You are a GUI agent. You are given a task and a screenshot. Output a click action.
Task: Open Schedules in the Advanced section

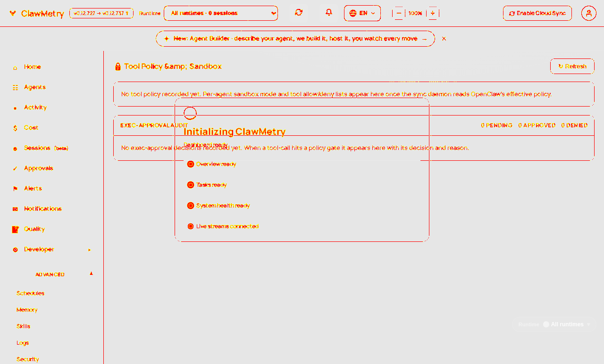click(30, 293)
